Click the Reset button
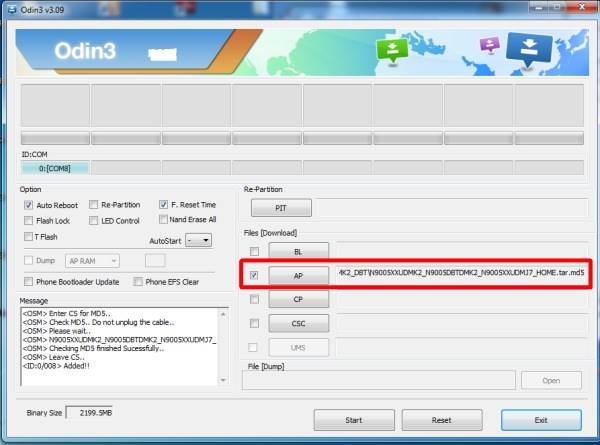This screenshot has width=600, height=445. pos(442,420)
